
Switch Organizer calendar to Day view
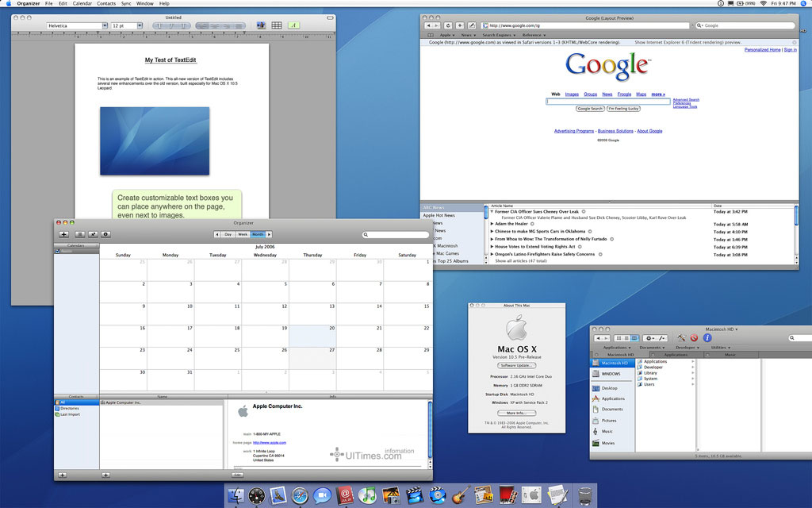pos(228,234)
